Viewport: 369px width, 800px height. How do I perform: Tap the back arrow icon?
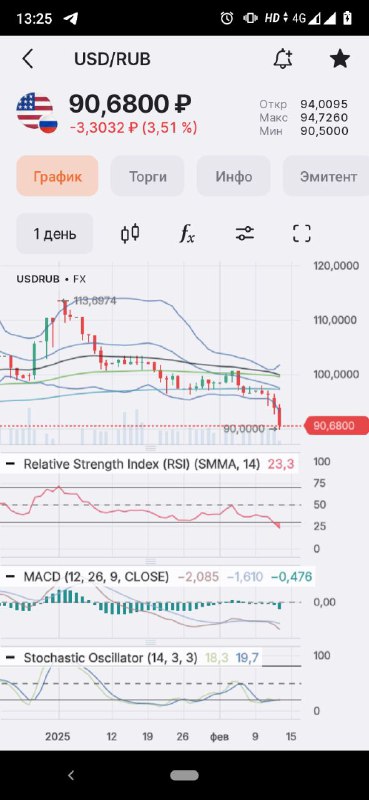(28, 59)
